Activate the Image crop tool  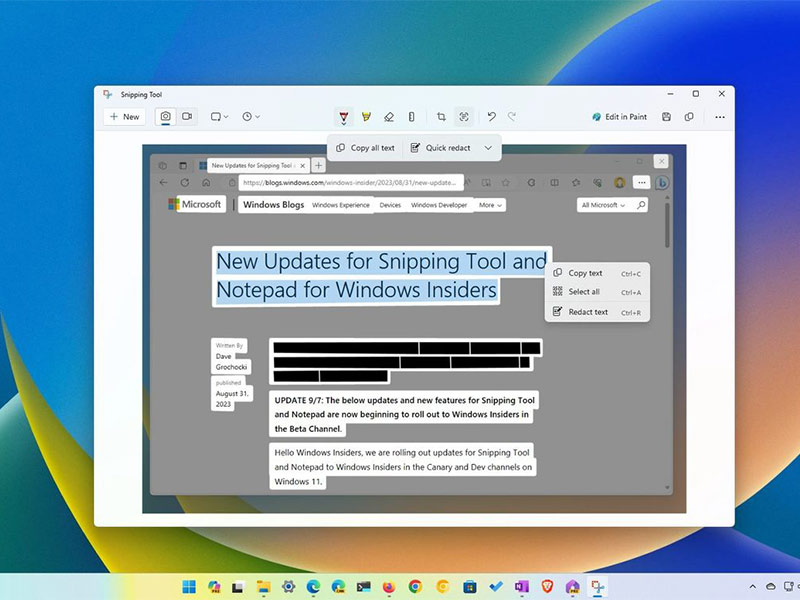click(441, 117)
